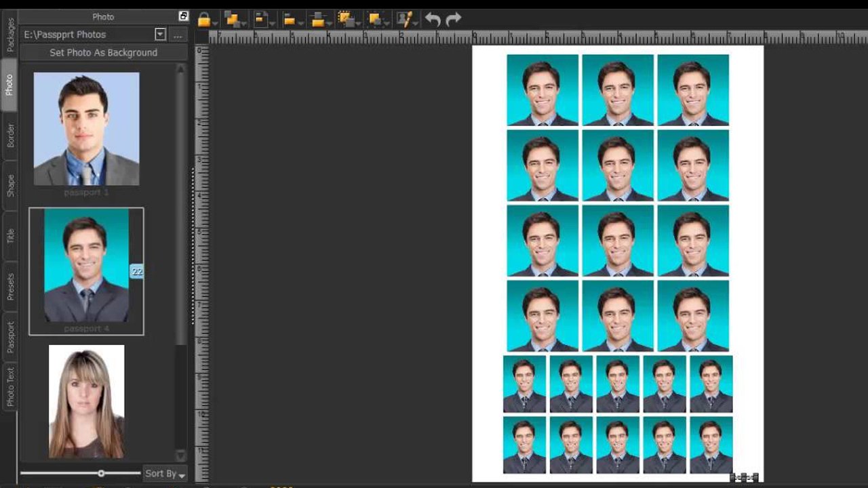Undock the Photo panel
This screenshot has height=488, width=868.
tap(183, 16)
